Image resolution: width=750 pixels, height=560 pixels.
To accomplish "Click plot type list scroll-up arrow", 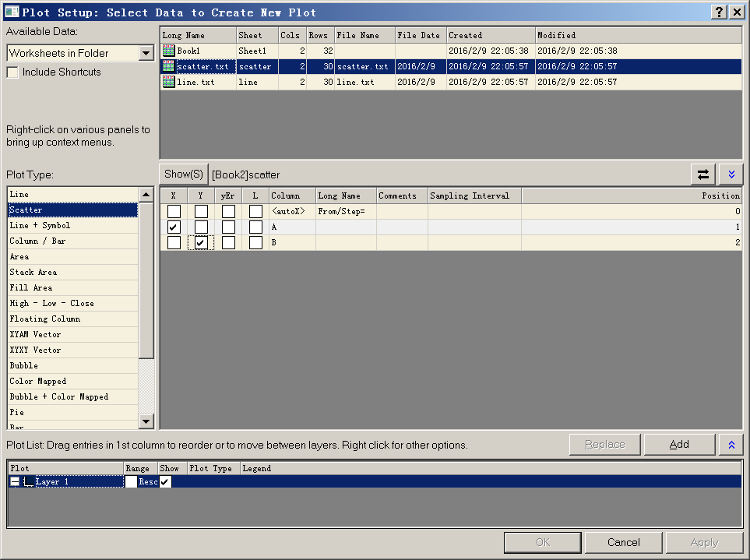I will tap(146, 194).
